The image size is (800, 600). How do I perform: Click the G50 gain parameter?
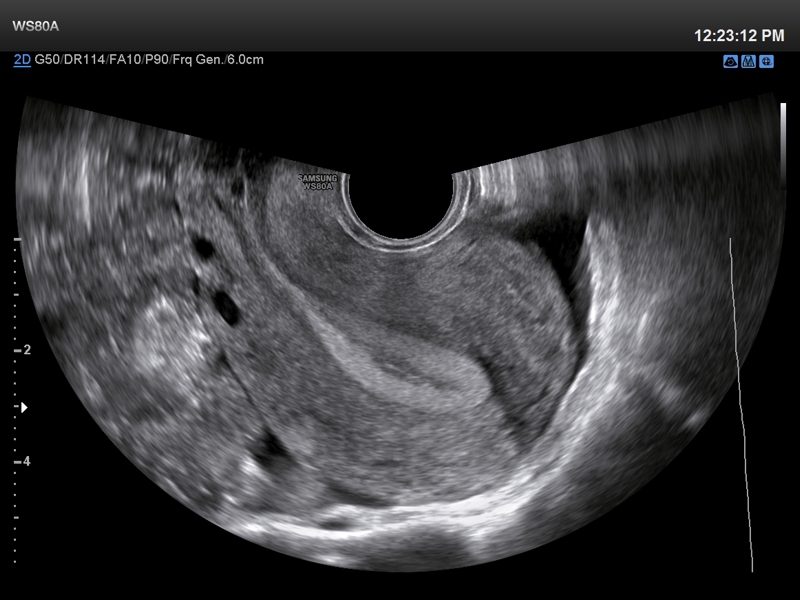(46, 60)
